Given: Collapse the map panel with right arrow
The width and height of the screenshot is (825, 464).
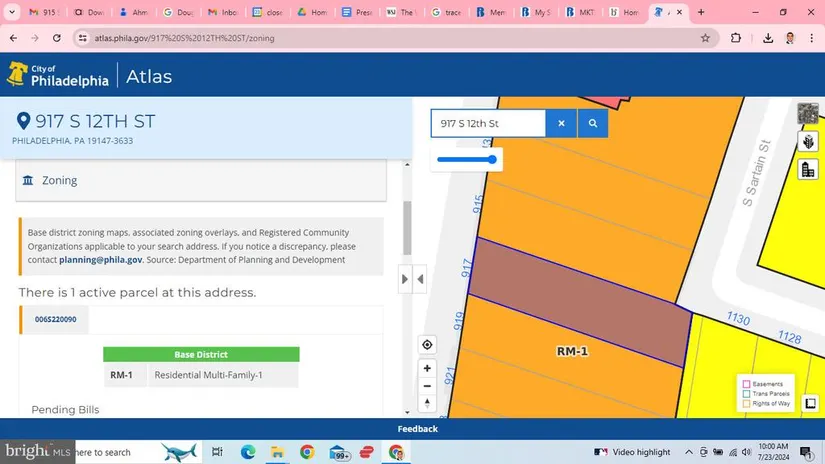Looking at the screenshot, I should [406, 279].
